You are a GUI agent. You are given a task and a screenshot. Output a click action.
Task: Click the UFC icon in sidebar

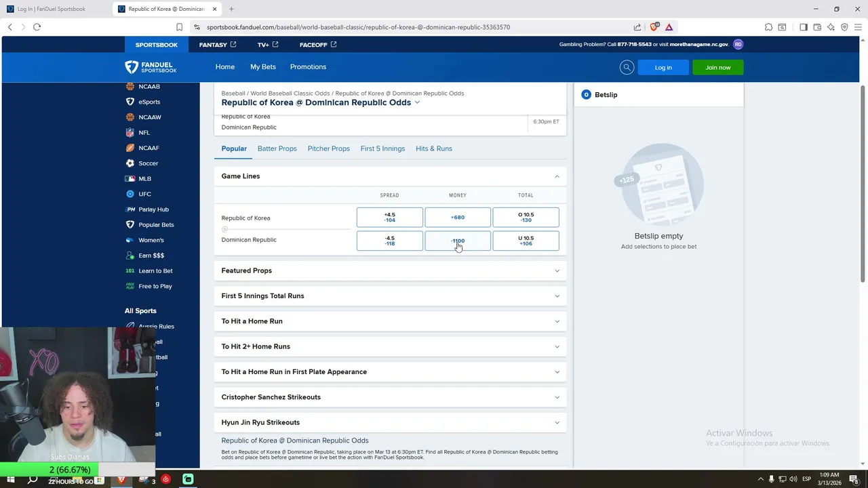coord(130,194)
